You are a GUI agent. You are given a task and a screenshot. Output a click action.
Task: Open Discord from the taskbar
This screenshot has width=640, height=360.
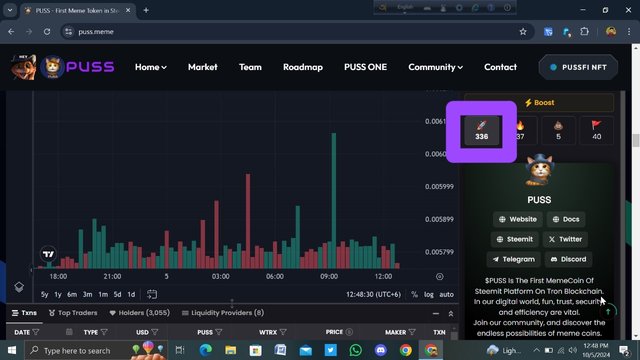(380, 350)
